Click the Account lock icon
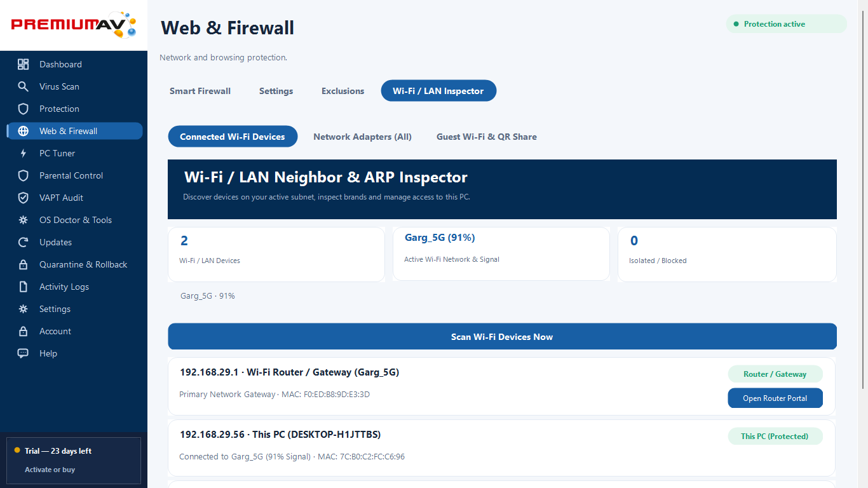Screen dimensions: 868x488 click(x=24, y=331)
